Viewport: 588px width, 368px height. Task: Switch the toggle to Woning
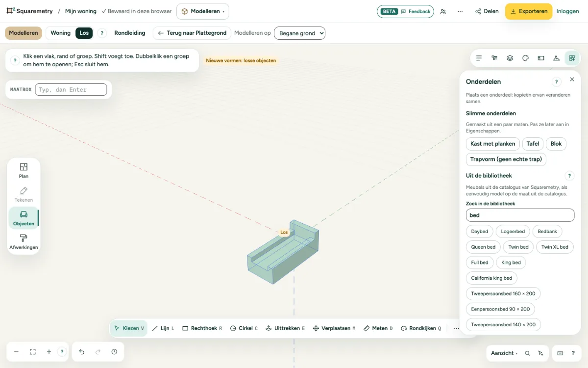coord(60,33)
